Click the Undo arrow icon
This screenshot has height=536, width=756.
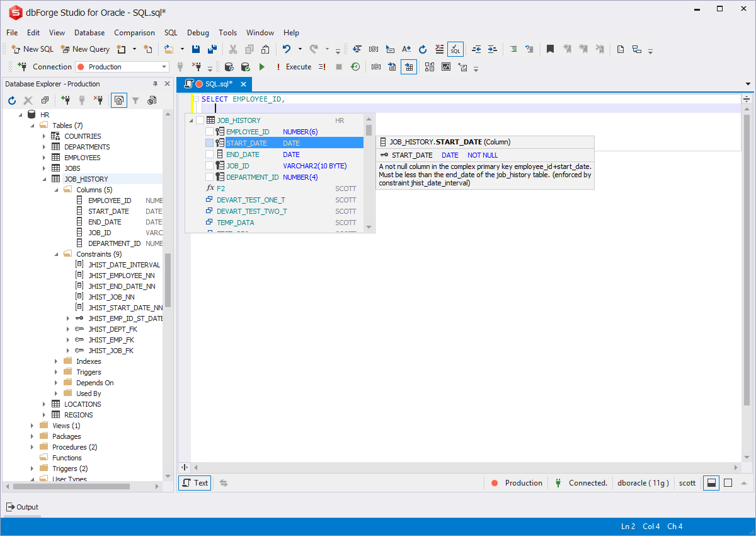287,49
